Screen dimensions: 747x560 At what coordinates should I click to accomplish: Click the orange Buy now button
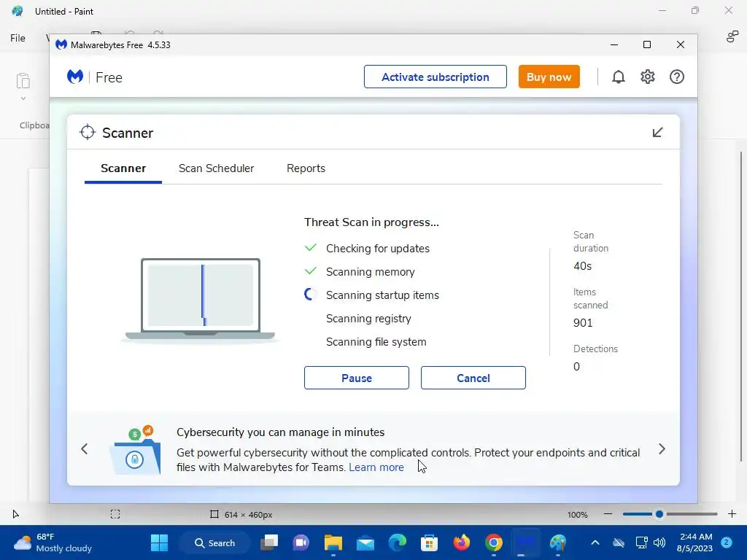coord(549,77)
